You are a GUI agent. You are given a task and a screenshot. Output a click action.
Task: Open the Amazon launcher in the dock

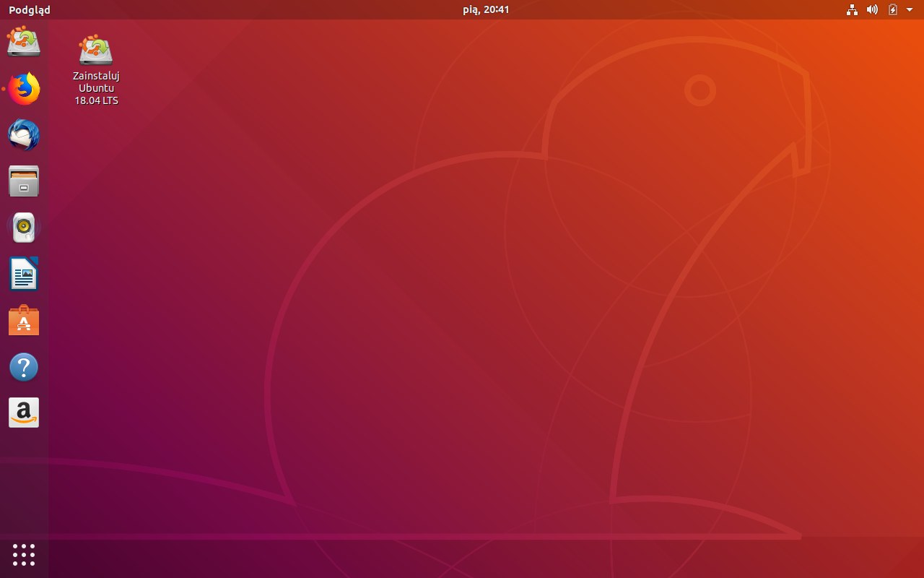tap(24, 413)
